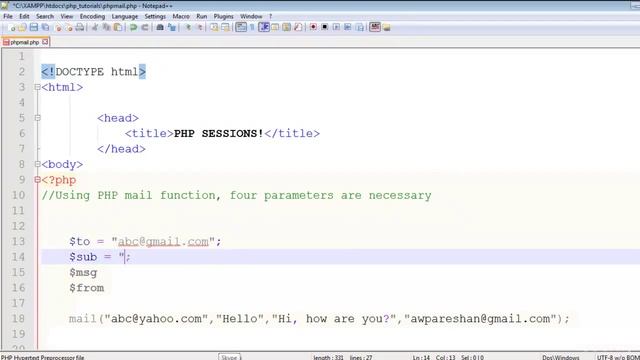Open Find with the binoculars icon
This screenshot has width=640, height=360.
pyautogui.click(x=160, y=27)
